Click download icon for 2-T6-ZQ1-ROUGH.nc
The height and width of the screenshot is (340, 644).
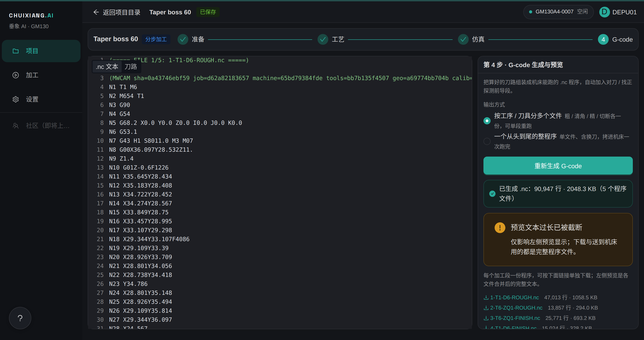point(486,308)
